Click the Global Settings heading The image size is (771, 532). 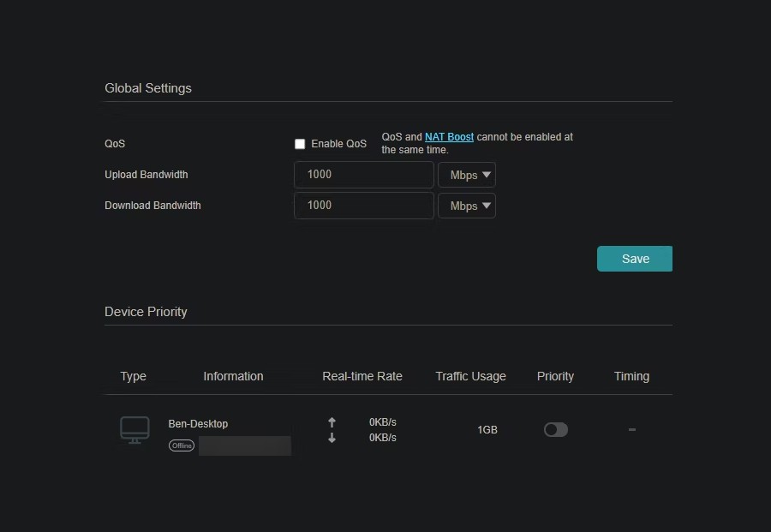pyautogui.click(x=148, y=88)
